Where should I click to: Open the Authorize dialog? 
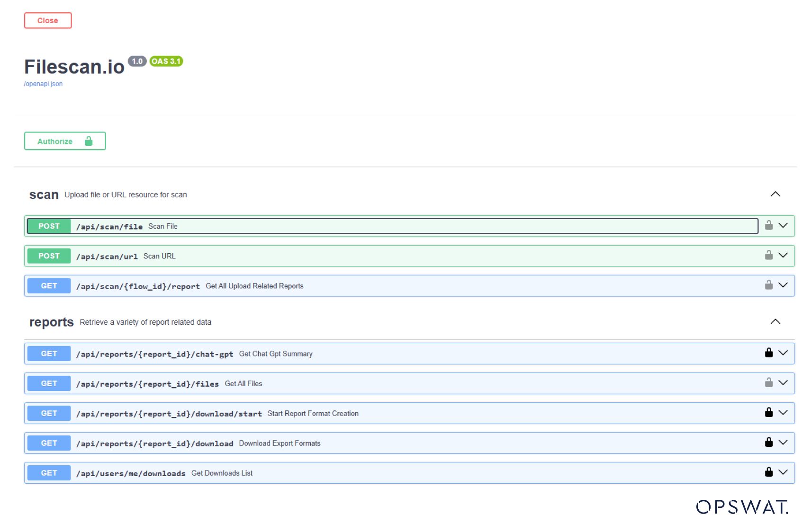point(65,141)
